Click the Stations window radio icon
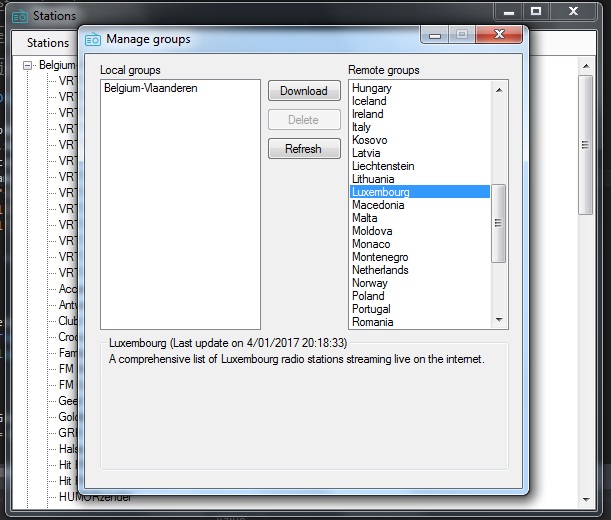The width and height of the screenshot is (611, 520). point(18,16)
